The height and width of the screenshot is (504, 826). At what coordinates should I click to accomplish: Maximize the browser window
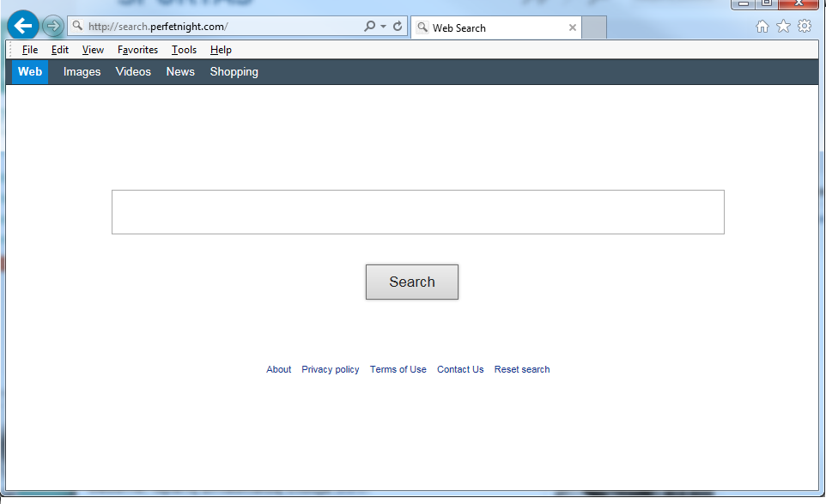[767, 3]
